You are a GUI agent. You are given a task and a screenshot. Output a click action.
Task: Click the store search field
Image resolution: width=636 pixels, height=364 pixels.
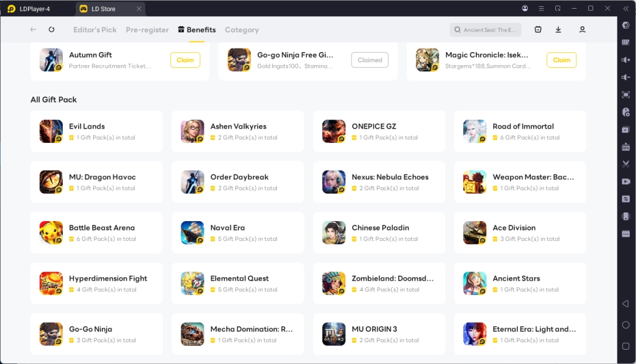click(486, 30)
